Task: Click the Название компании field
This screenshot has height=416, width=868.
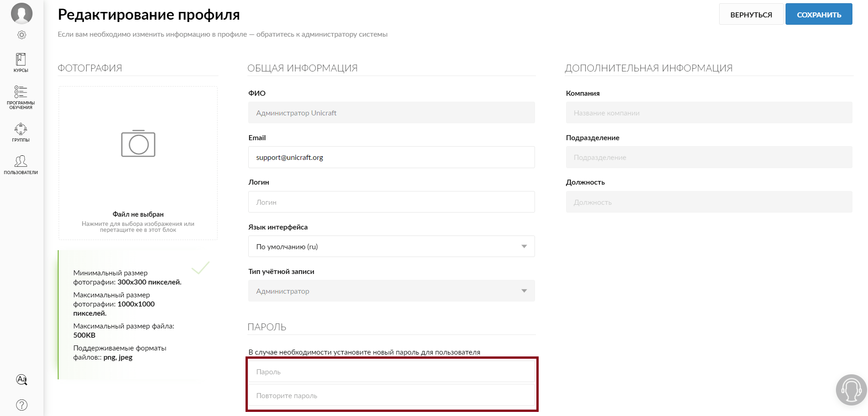Action: (x=709, y=113)
